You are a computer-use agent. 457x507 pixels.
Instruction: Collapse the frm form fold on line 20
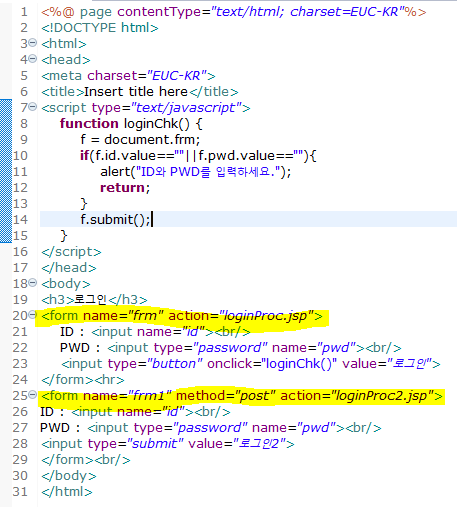[x=32, y=315]
